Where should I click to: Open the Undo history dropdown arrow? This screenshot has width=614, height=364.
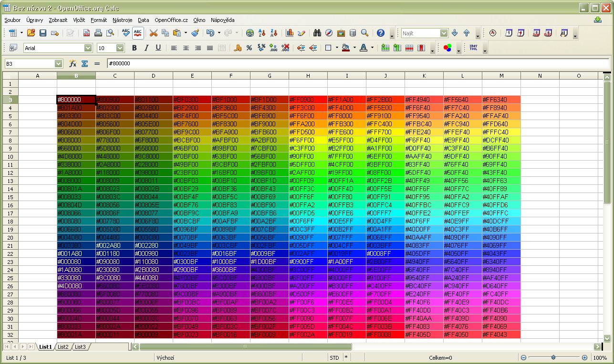(219, 33)
